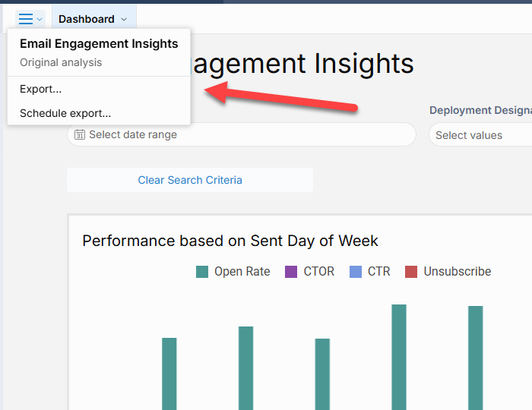Hide the CTR series via legend label
This screenshot has height=410, width=532.
click(378, 272)
